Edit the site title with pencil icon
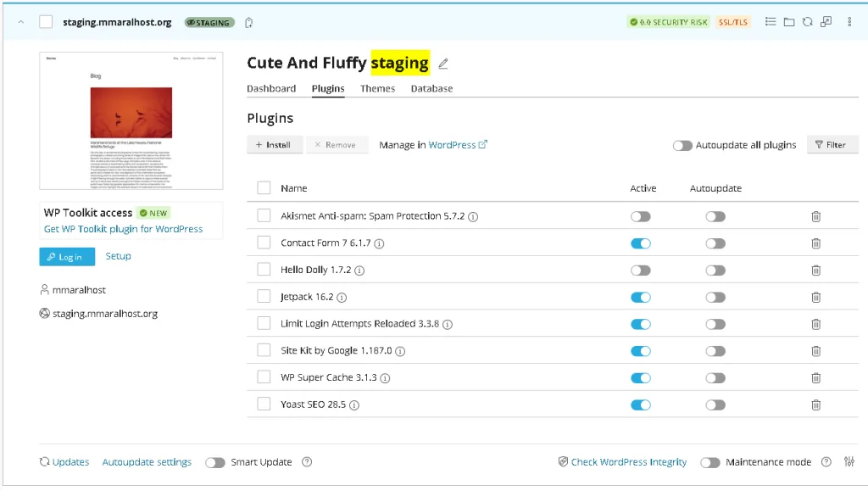This screenshot has width=868, height=491. (442, 64)
